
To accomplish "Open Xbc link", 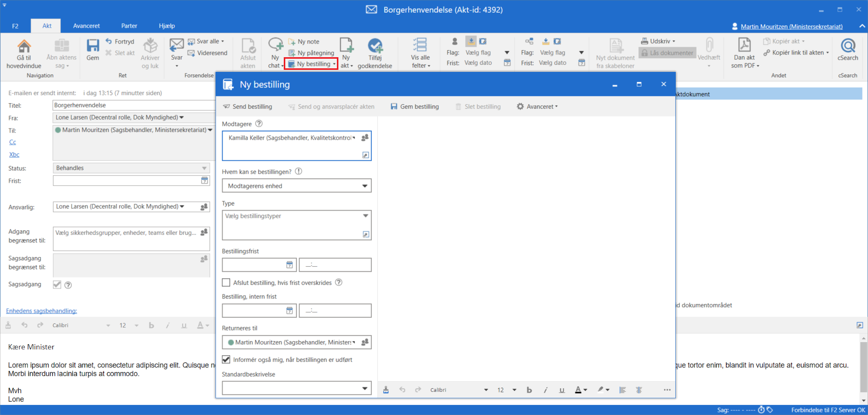I will click(14, 154).
